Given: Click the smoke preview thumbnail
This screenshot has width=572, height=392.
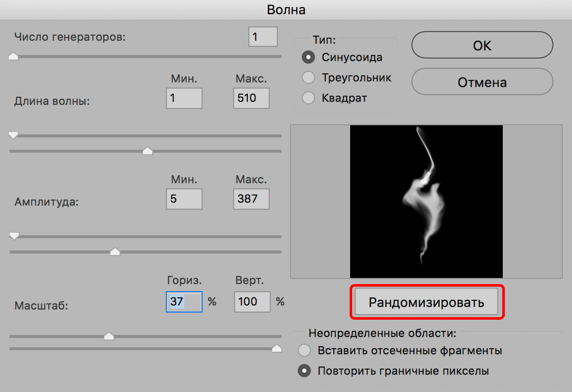Looking at the screenshot, I should tap(426, 202).
